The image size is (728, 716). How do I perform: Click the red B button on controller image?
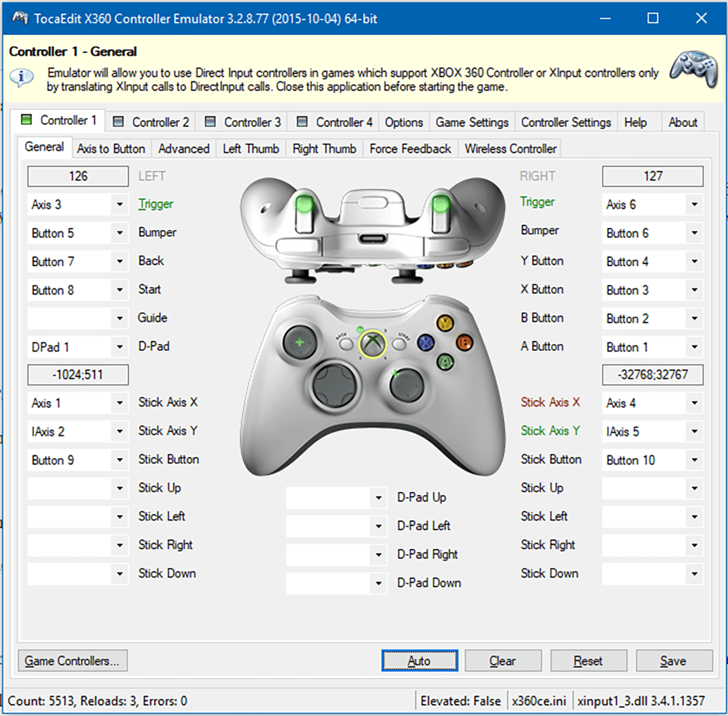pyautogui.click(x=464, y=343)
